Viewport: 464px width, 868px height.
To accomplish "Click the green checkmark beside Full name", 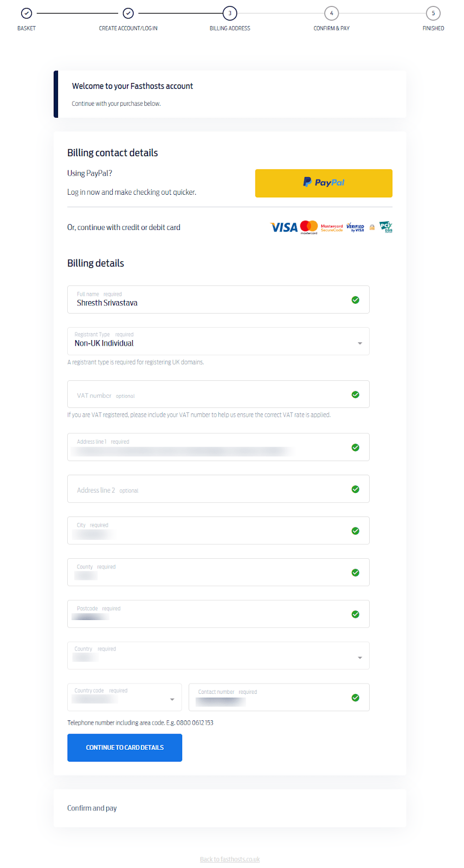I will (x=356, y=299).
